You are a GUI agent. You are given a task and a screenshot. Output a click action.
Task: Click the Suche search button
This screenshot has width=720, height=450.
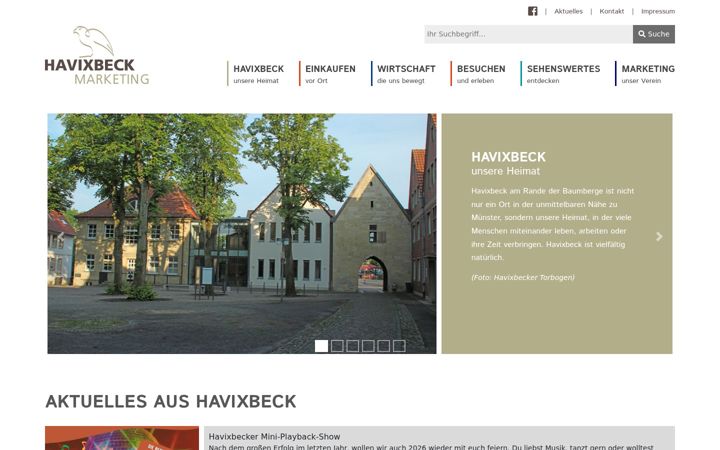[x=653, y=34]
